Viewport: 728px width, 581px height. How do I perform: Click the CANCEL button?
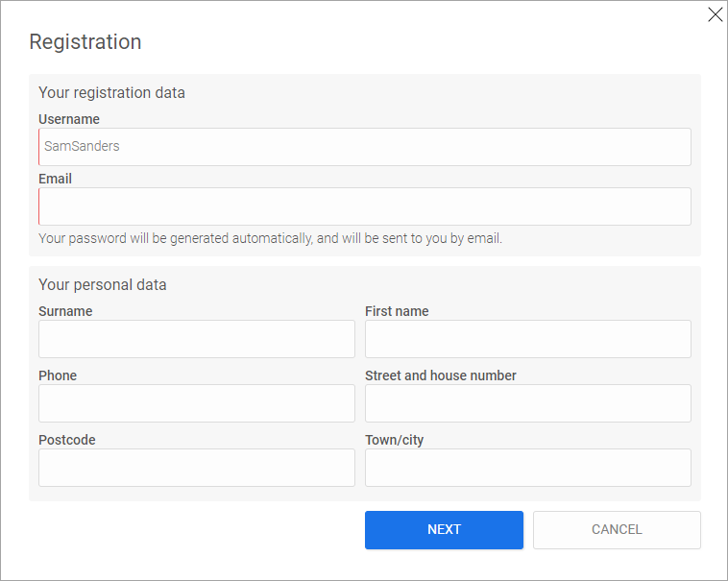(x=617, y=530)
